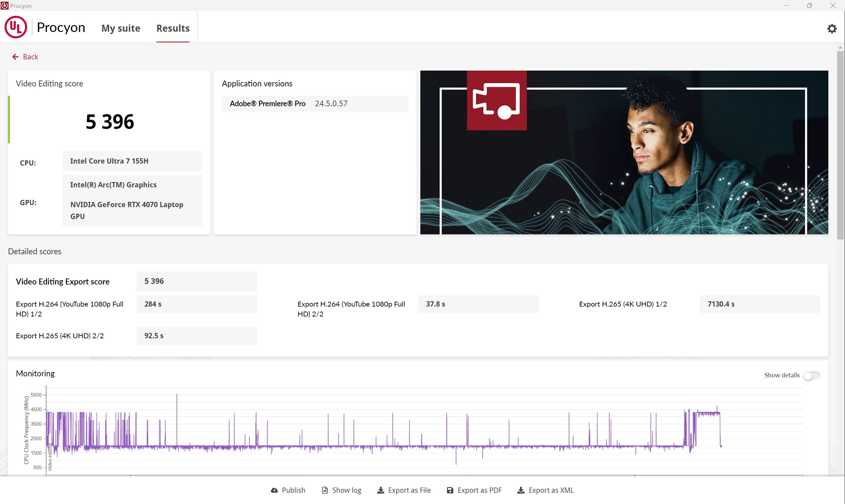Minimize the Procyon window
Screen dimensions: 845x504
click(787, 5)
